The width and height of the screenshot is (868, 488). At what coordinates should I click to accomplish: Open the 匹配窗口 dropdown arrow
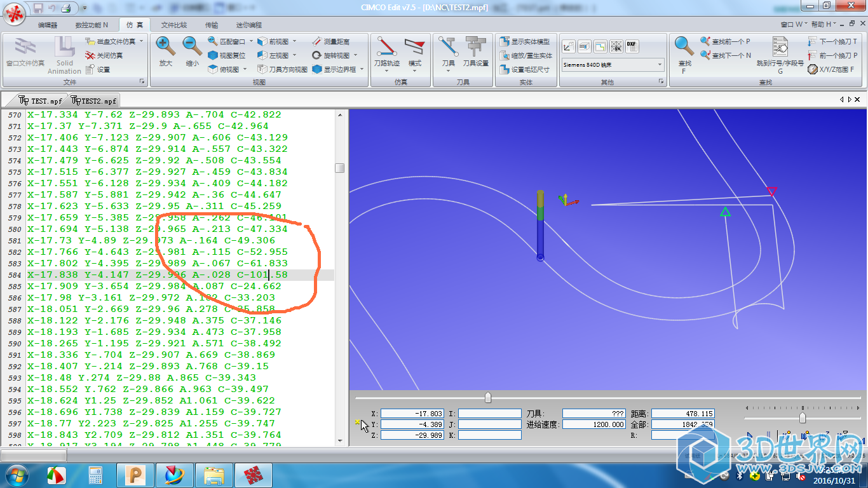coord(251,41)
